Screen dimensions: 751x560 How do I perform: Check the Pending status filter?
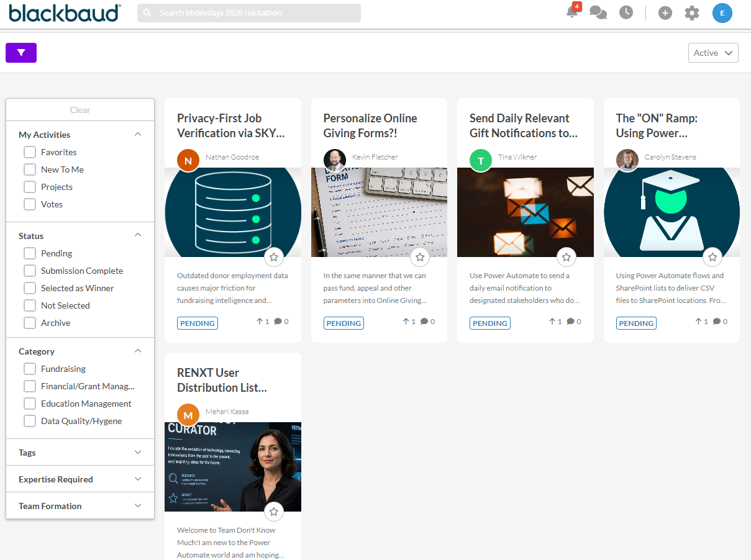30,253
